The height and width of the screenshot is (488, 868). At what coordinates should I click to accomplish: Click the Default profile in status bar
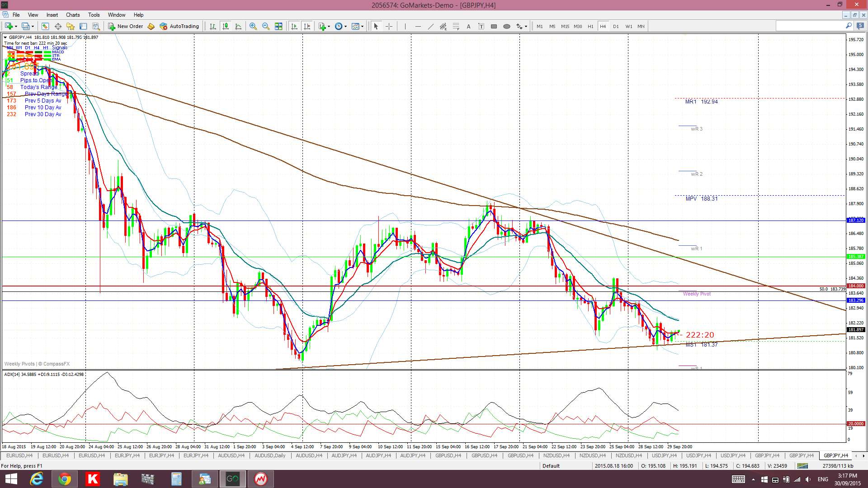point(551,466)
